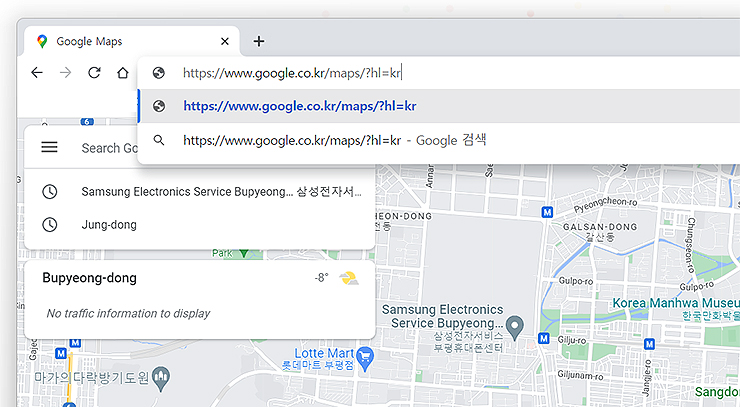Screen dimensions: 740x407
Task: Click the clock icon beside Jung-dong
Action: coord(50,225)
